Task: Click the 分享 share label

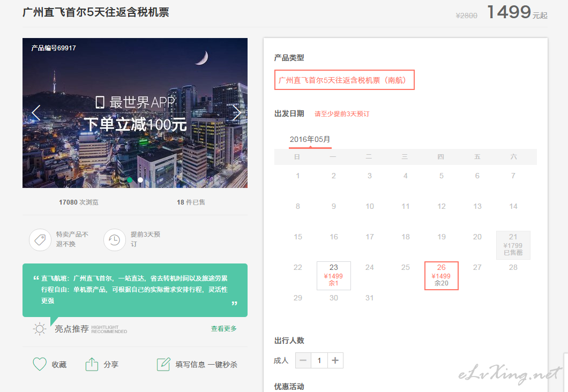Action: point(111,365)
